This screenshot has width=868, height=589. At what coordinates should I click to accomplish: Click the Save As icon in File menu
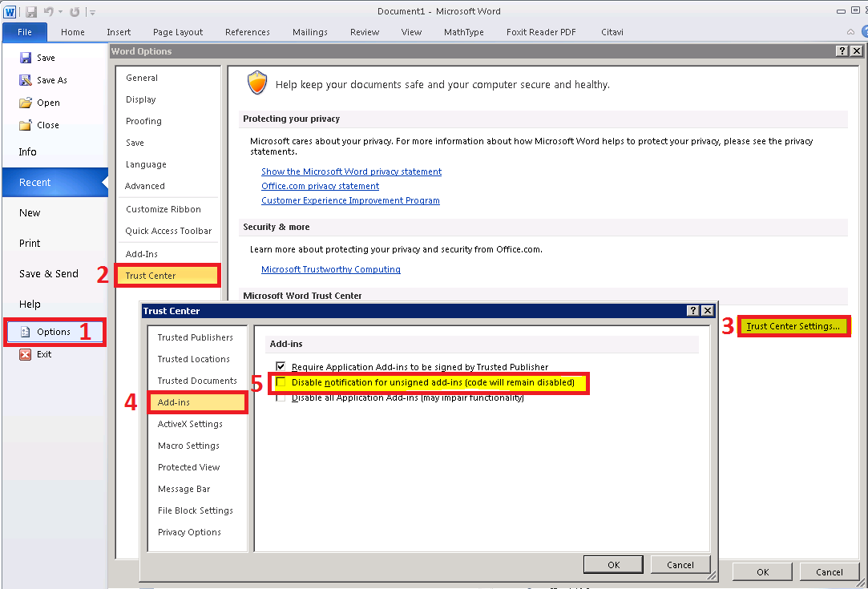pyautogui.click(x=26, y=80)
